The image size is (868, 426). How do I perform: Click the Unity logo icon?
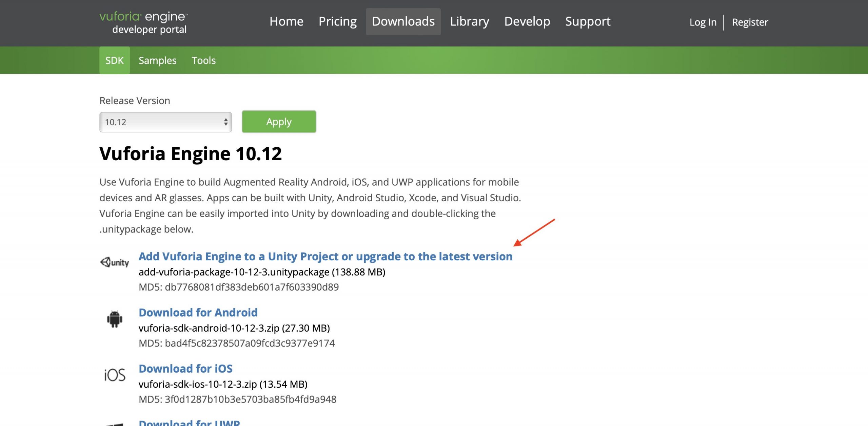tap(115, 262)
